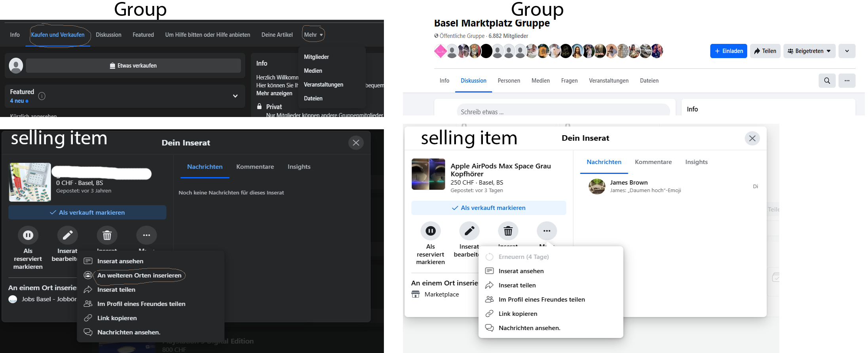Open the Fragen tab
Screen dimensions: 868x353
[569, 81]
